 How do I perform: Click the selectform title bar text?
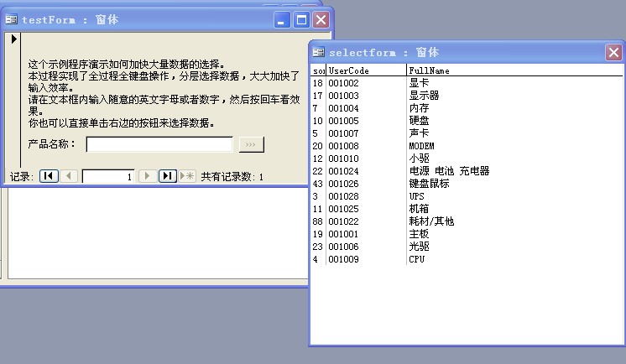(383, 52)
